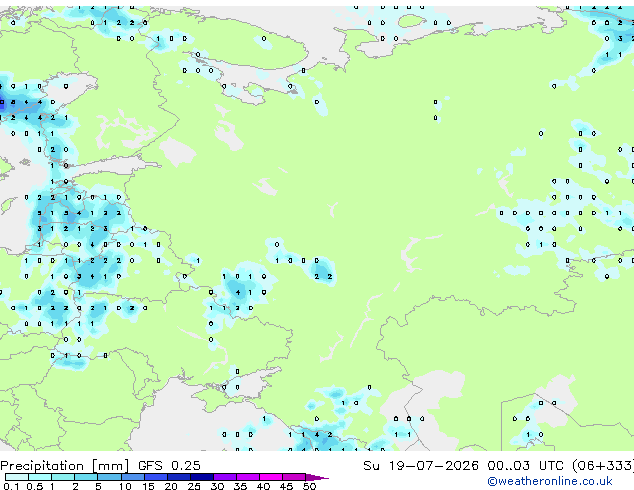Image resolution: width=634 pixels, height=490 pixels.
Task: Click the '00..03 UTC' time range text
Action: 525,466
